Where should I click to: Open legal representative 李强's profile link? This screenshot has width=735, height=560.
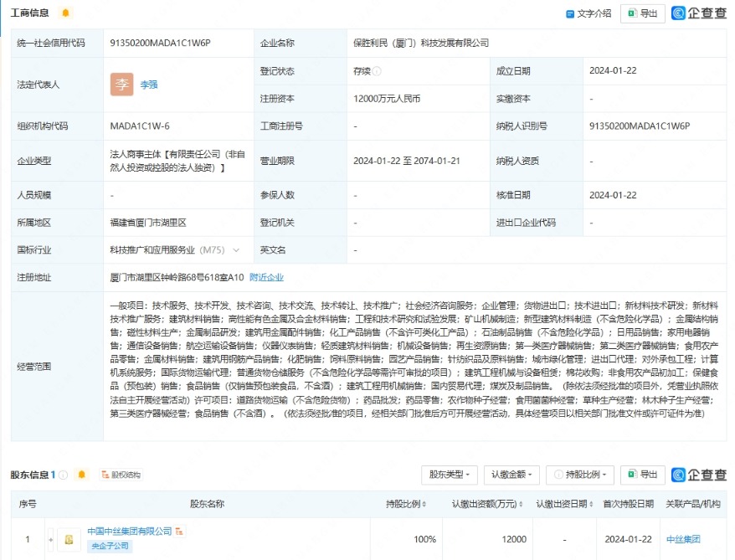click(148, 85)
